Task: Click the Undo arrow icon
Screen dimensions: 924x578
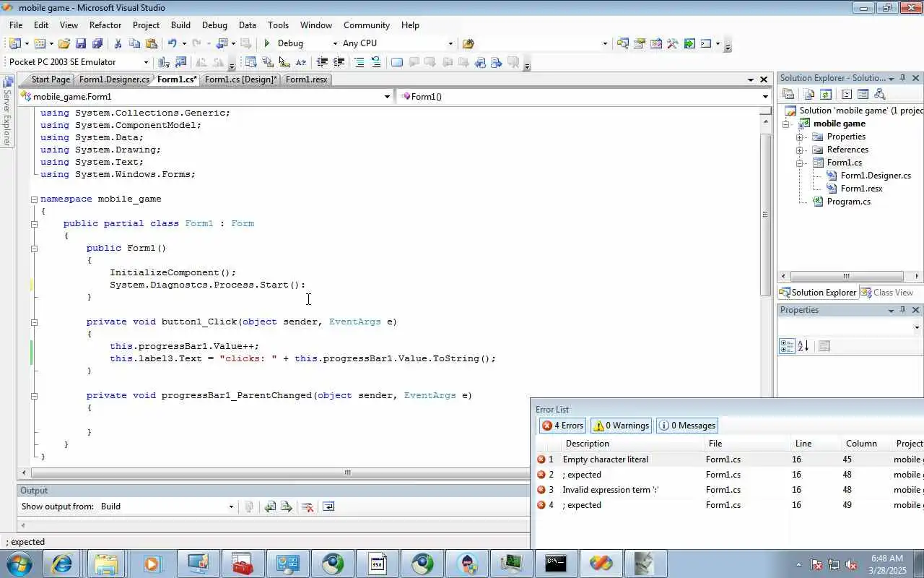Action: (x=172, y=43)
